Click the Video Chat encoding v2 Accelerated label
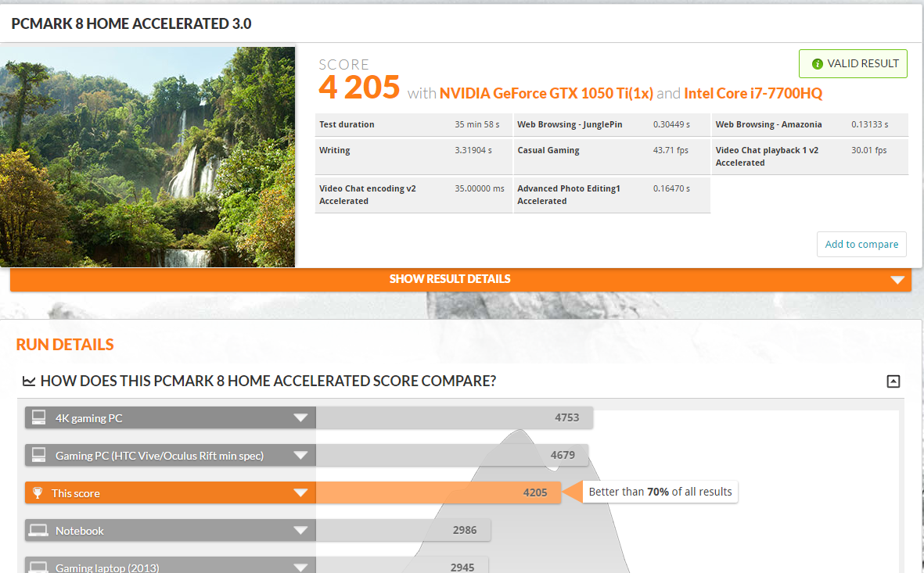924x573 pixels. [x=367, y=195]
